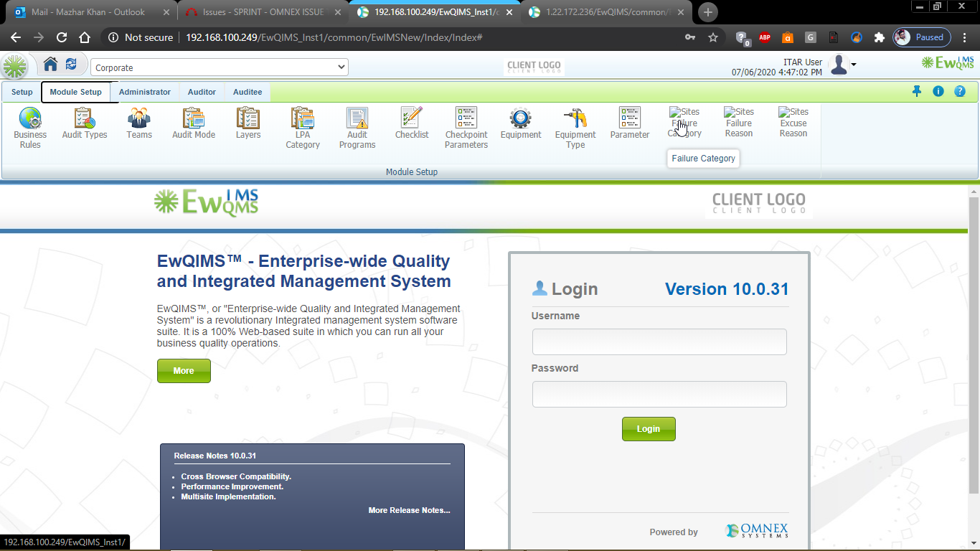Click the Omnex Systems logo

[757, 531]
